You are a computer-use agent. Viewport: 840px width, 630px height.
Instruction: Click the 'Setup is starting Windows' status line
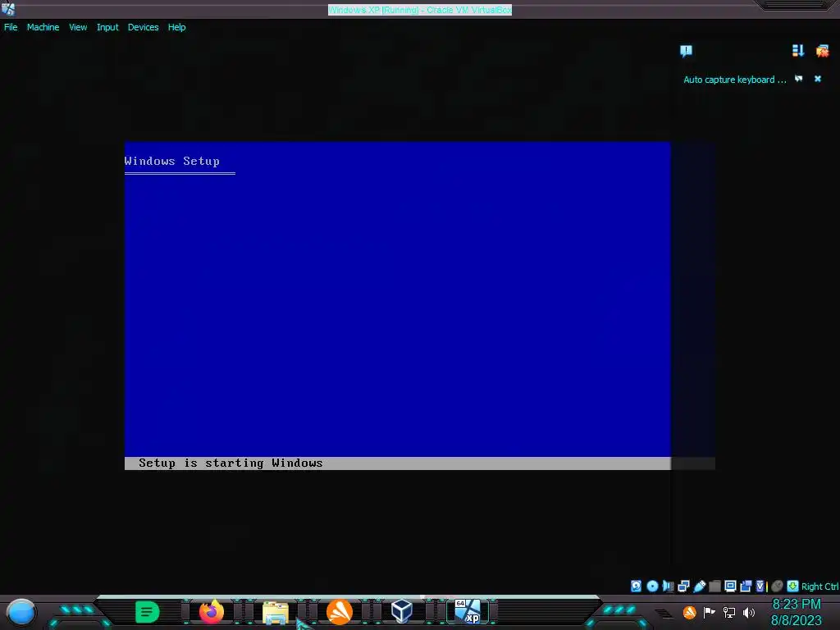231,463
